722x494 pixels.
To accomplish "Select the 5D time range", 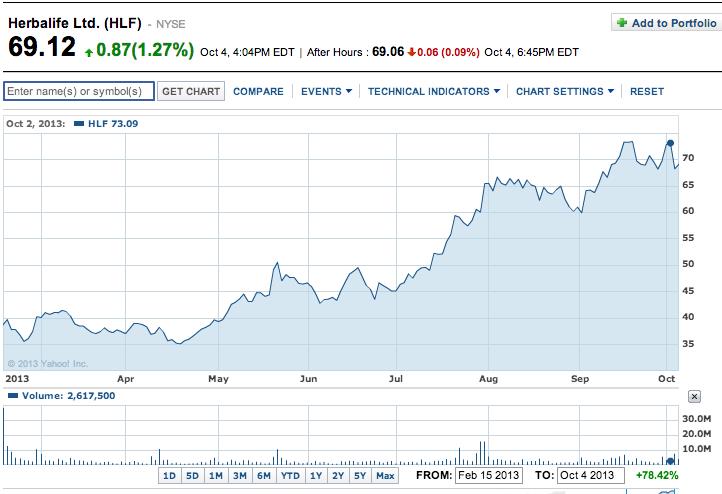I will pyautogui.click(x=192, y=476).
